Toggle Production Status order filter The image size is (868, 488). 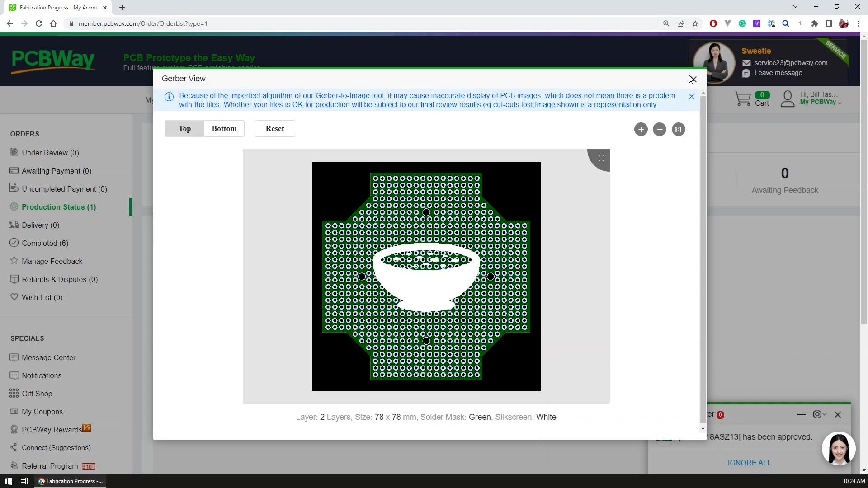(x=58, y=207)
